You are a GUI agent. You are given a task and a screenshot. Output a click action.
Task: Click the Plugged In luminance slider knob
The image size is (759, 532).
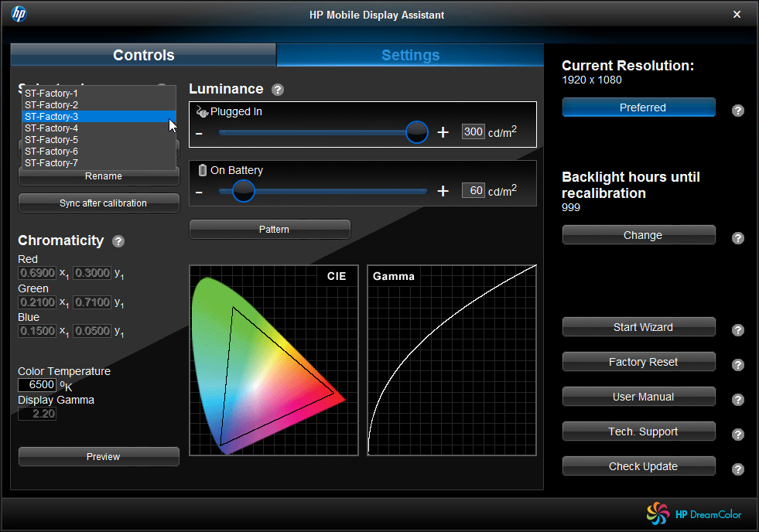click(x=417, y=132)
